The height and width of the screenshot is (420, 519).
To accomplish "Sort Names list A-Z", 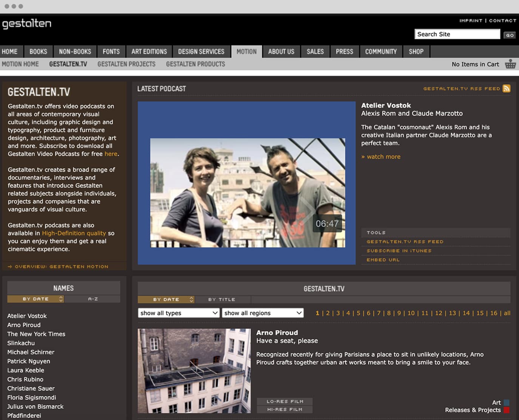I will (x=93, y=299).
